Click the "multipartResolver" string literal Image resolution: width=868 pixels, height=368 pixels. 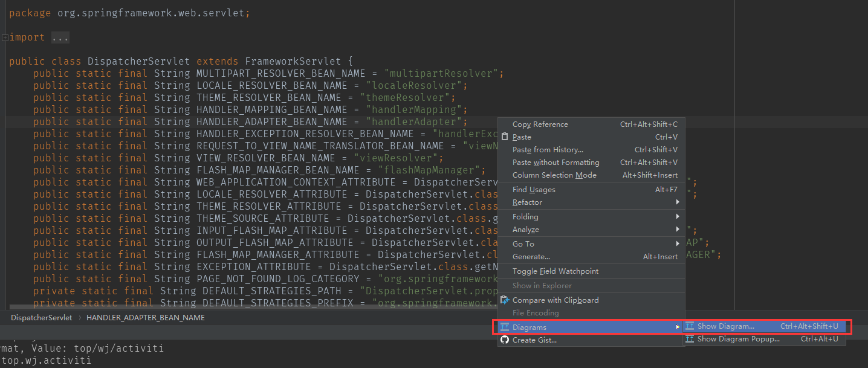pos(441,74)
